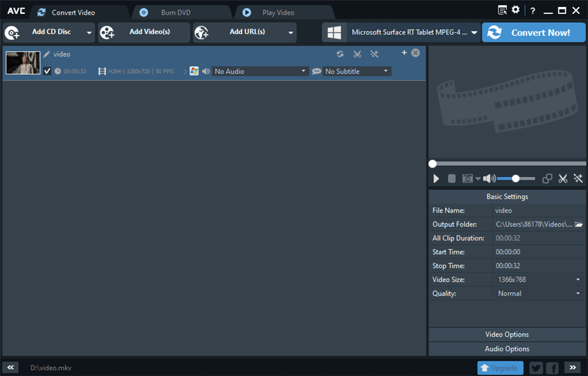Screen dimensions: 588x376
Task: Expand the Add URL(s) dropdown arrow
Action: click(x=291, y=33)
